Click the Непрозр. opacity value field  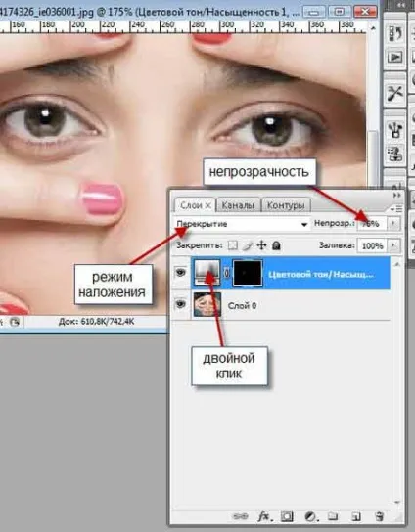(x=372, y=224)
